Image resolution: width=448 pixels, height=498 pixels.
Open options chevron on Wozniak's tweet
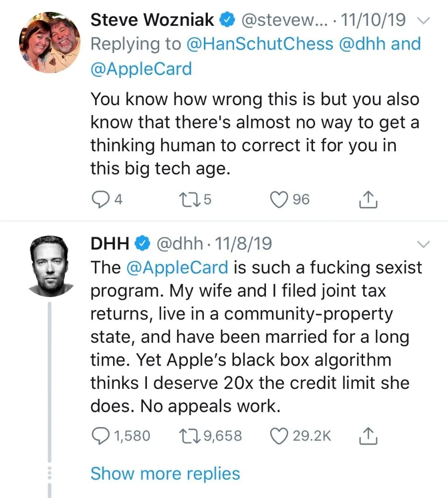(x=422, y=20)
